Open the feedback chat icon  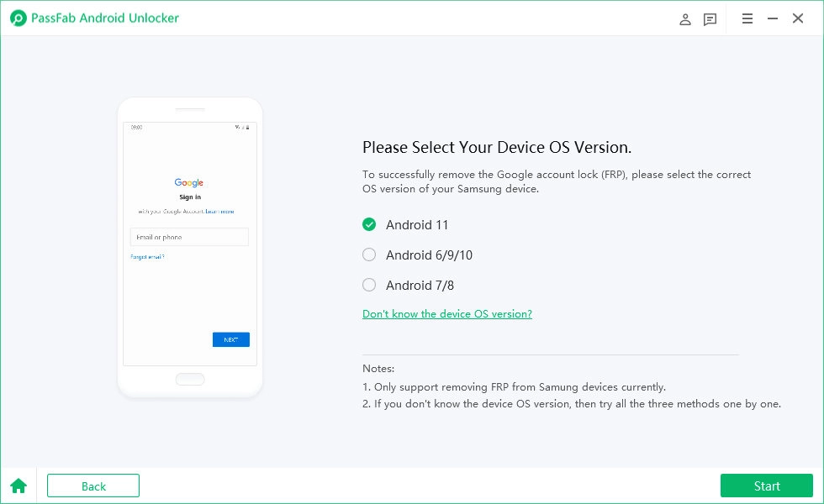point(710,18)
